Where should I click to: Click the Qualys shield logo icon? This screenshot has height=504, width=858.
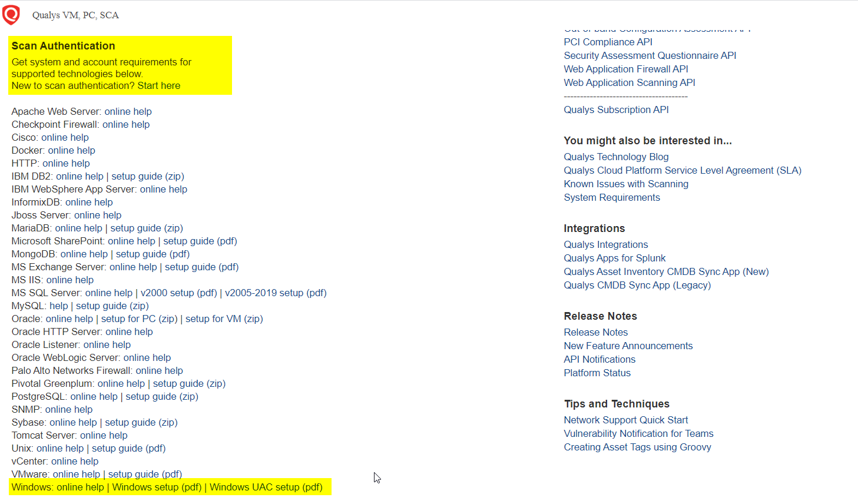point(11,15)
